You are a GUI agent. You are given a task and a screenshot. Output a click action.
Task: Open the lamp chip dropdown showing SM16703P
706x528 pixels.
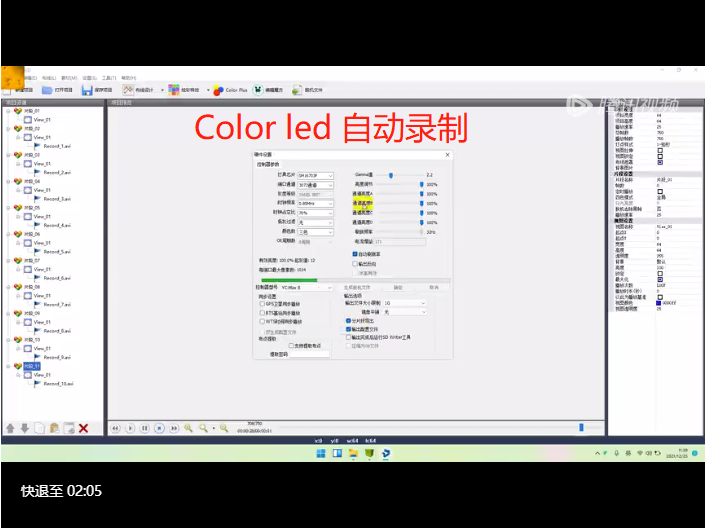316,175
